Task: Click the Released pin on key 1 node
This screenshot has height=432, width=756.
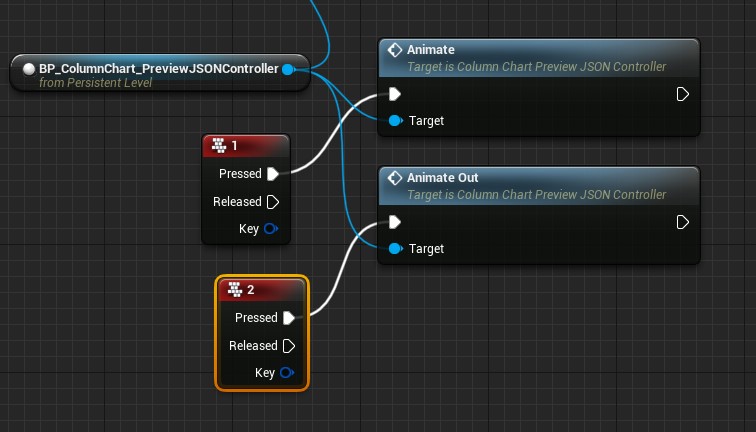Action: pos(273,202)
